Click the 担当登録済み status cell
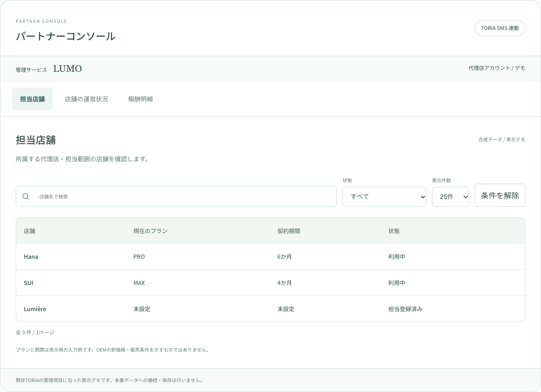Viewport: 541px width, 392px height. (x=405, y=309)
